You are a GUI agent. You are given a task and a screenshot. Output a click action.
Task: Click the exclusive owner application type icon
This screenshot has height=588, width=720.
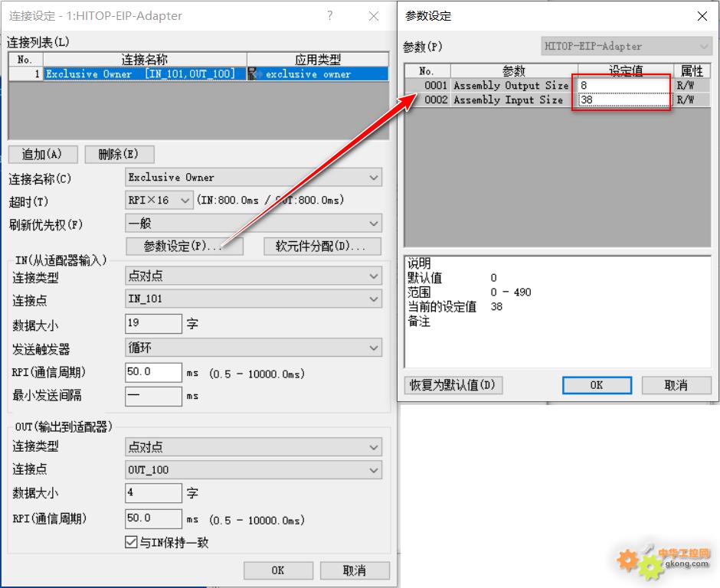coord(254,74)
